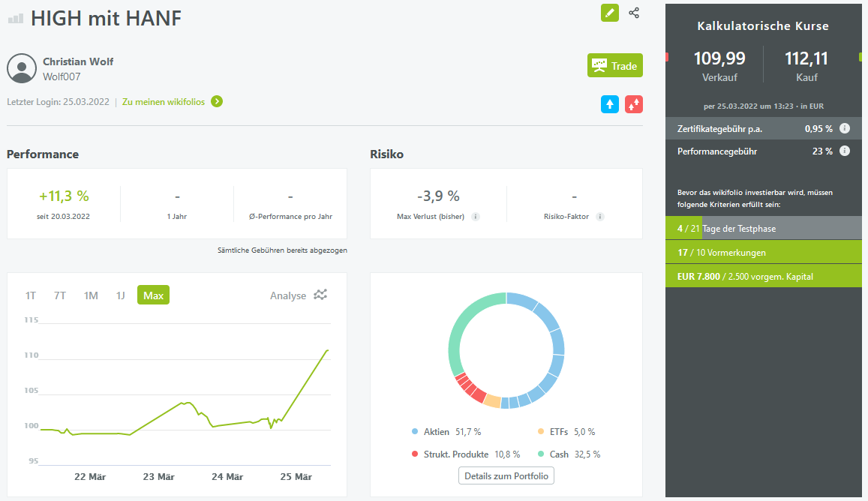Open info for Zertifikategebühr p.a.
This screenshot has width=868, height=501.
click(845, 128)
